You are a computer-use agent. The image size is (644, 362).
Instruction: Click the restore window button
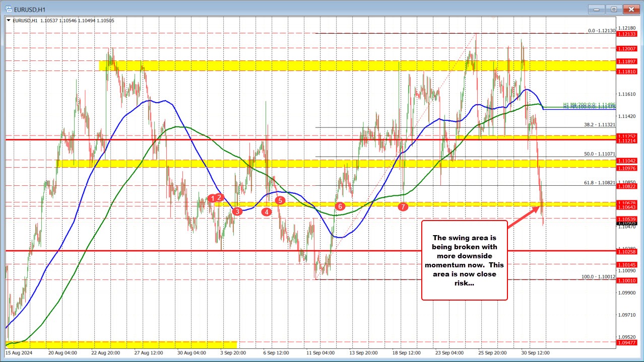pyautogui.click(x=614, y=9)
